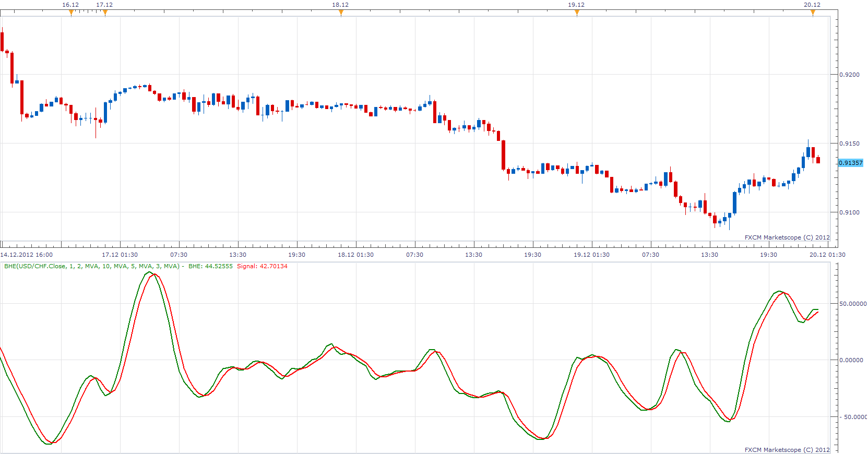Click the 0.9200 price axis label
This screenshot has height=454, width=868.
coord(849,75)
